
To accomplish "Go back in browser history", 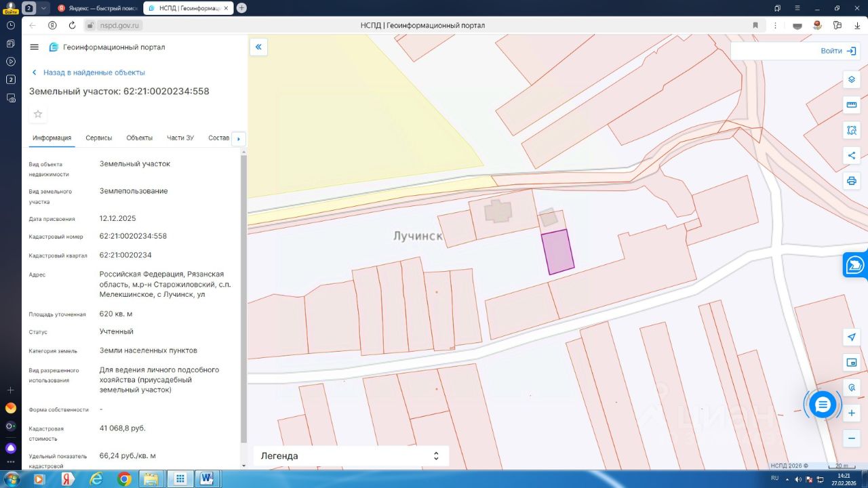I will [x=33, y=25].
